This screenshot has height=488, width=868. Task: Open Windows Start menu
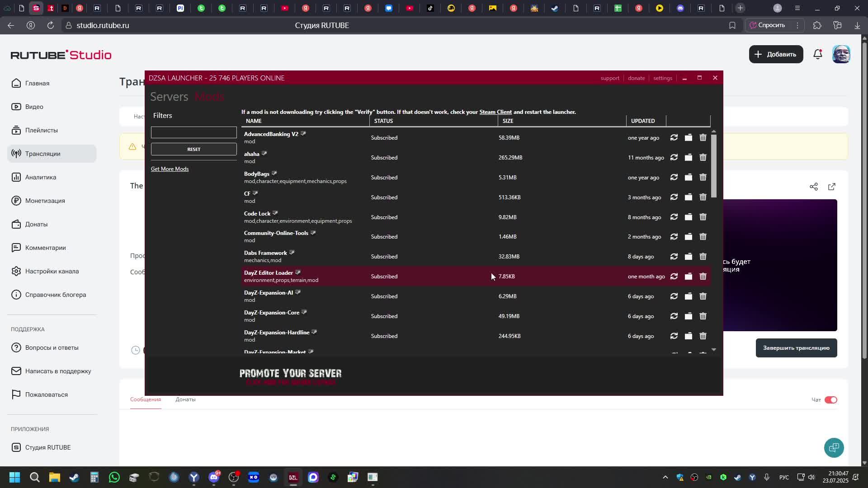click(x=14, y=478)
